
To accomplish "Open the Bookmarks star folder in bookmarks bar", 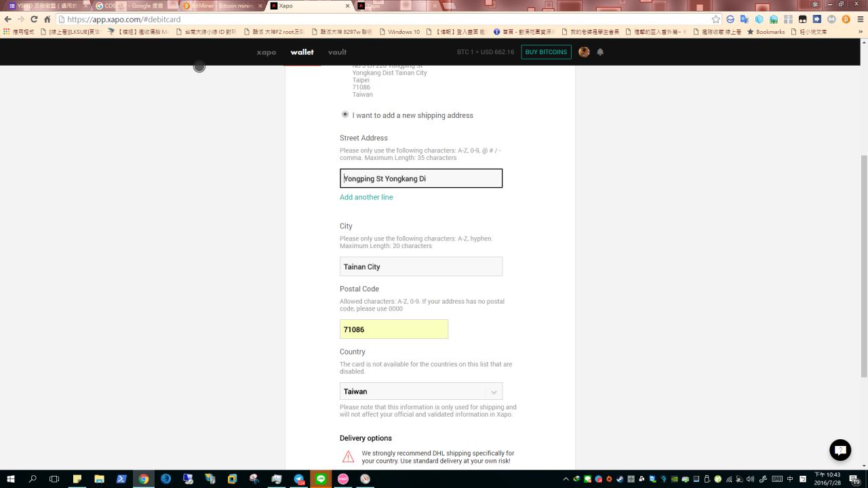I will [x=766, y=32].
